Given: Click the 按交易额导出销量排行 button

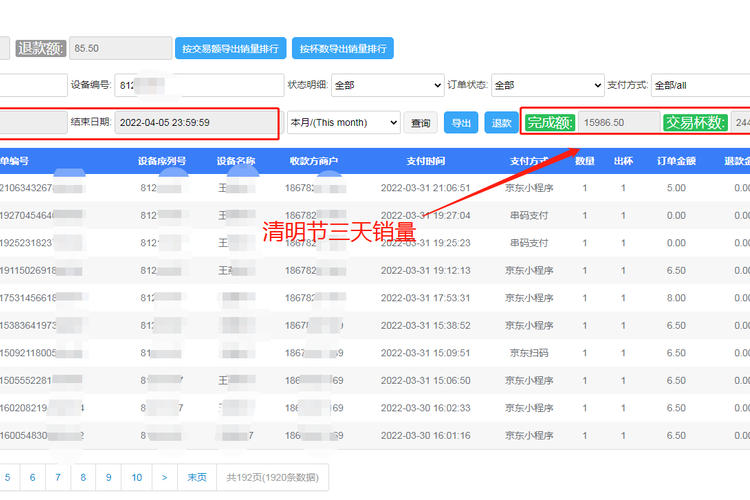Looking at the screenshot, I should [231, 48].
